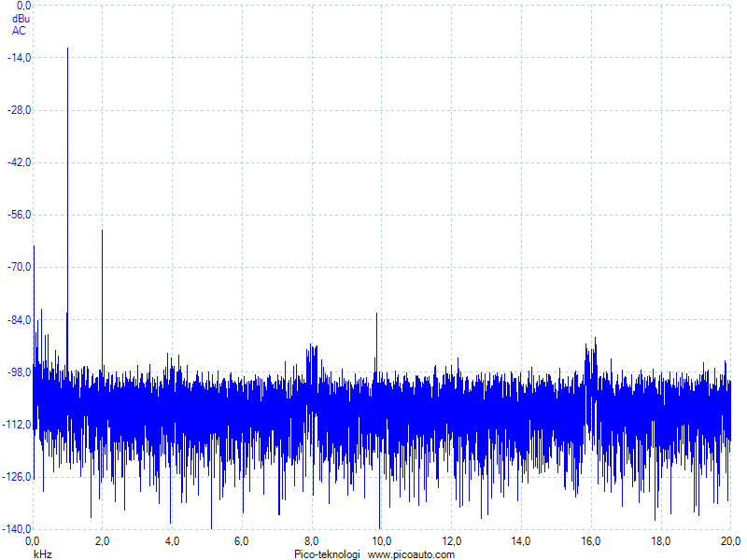Click the 8,0 frequency axis label
Screen dimensions: 747x560
tap(312, 541)
